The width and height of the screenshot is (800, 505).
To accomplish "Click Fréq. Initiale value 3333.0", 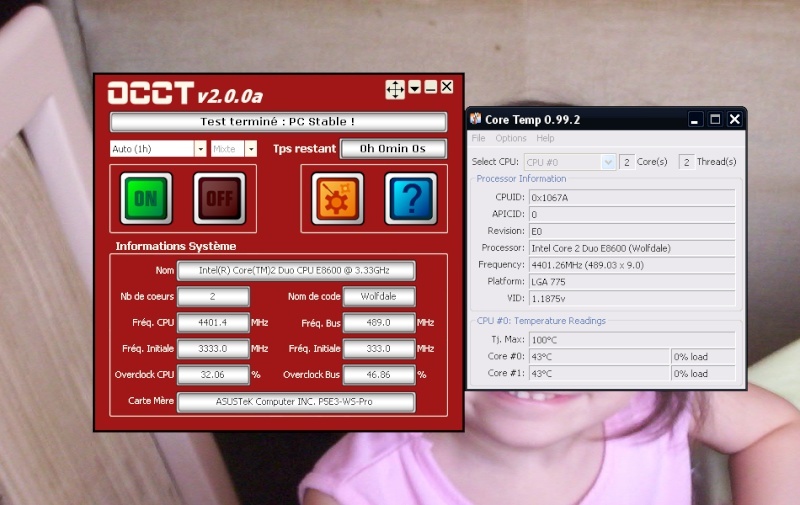I will point(213,349).
